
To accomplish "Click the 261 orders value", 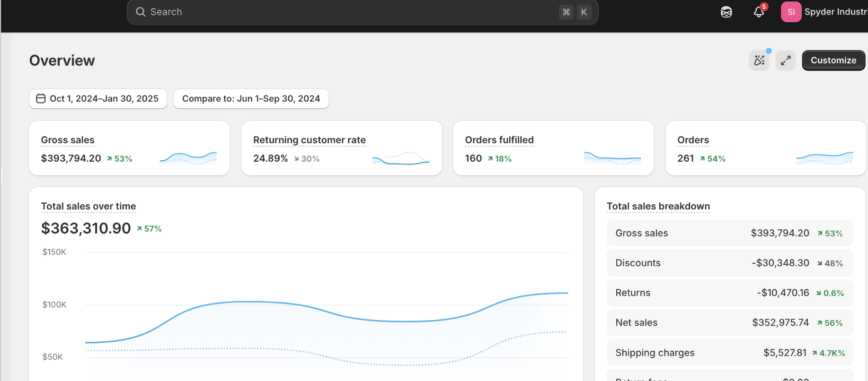I will coord(686,158).
